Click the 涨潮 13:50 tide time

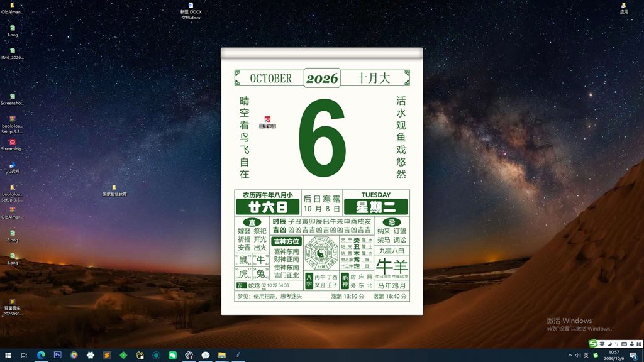click(347, 296)
